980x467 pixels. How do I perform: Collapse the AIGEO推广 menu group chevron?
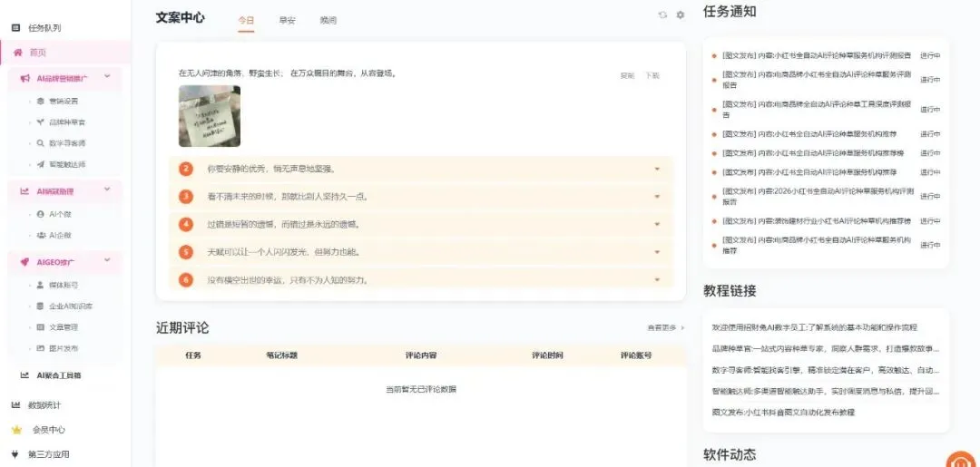pyautogui.click(x=107, y=260)
